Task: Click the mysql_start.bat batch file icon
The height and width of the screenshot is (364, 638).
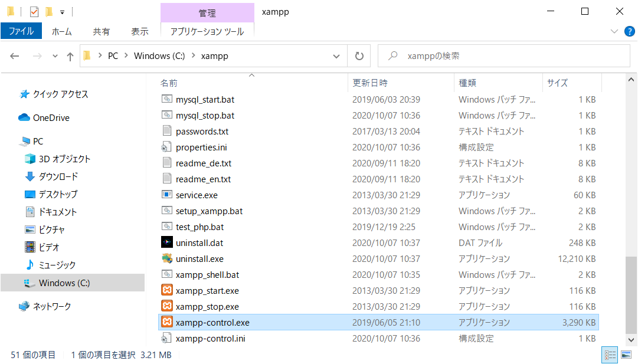Action: [x=167, y=99]
